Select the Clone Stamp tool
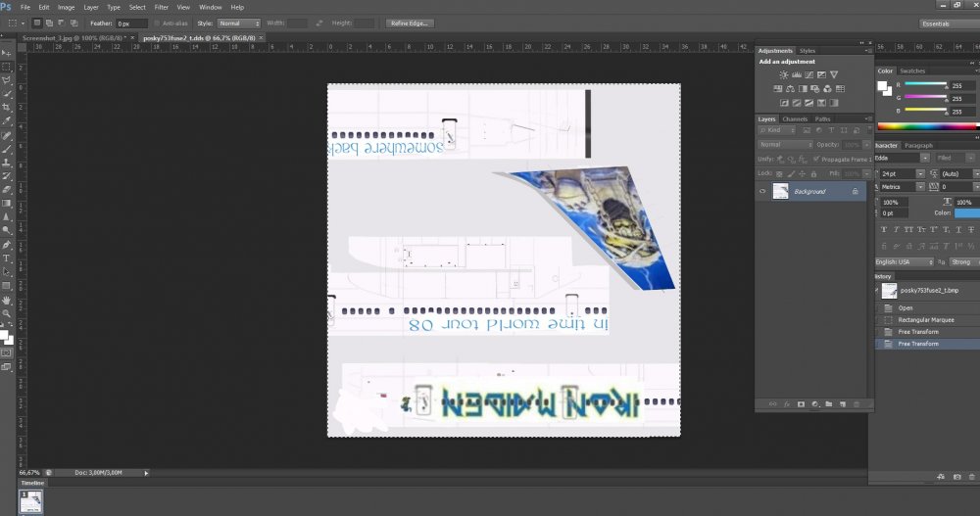This screenshot has height=516, width=980. (7, 163)
